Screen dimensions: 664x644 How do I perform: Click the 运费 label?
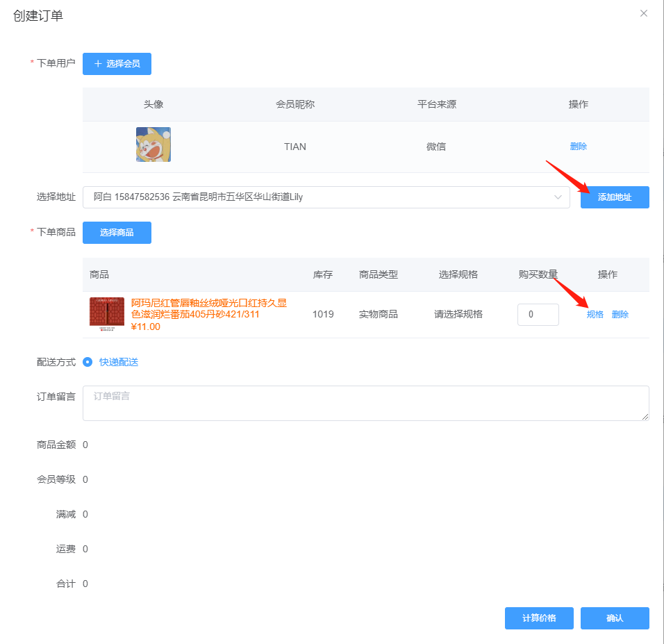(66, 549)
